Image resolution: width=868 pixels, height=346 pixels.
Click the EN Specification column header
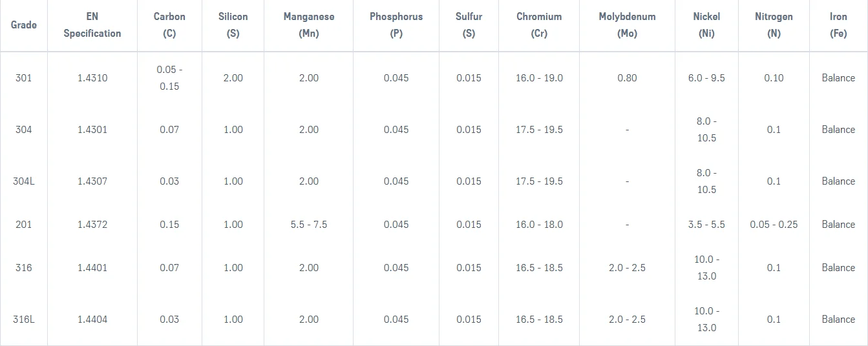(x=92, y=25)
